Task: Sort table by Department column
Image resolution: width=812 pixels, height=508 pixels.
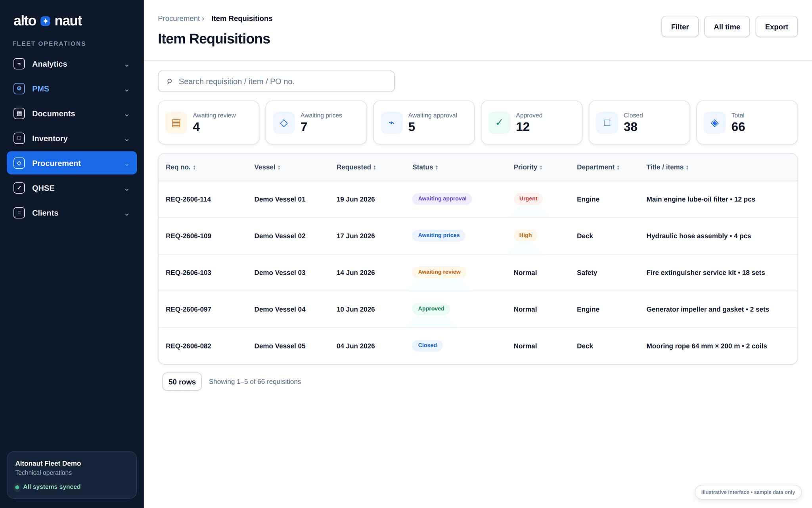Action: (x=598, y=167)
